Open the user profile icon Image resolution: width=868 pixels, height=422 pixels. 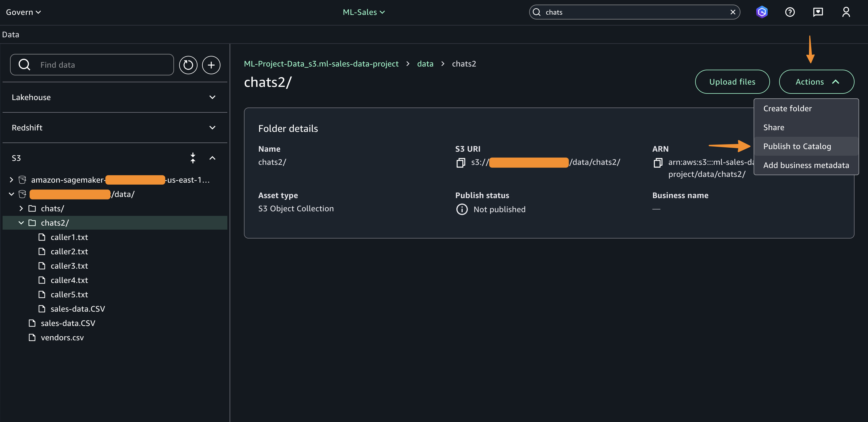(x=846, y=13)
